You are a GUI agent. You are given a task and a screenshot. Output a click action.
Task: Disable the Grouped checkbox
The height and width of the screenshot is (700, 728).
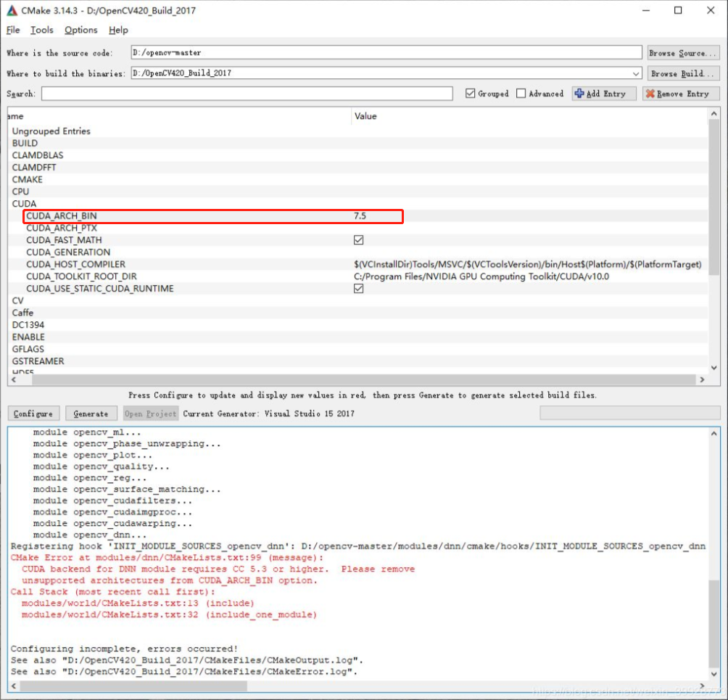coord(471,93)
